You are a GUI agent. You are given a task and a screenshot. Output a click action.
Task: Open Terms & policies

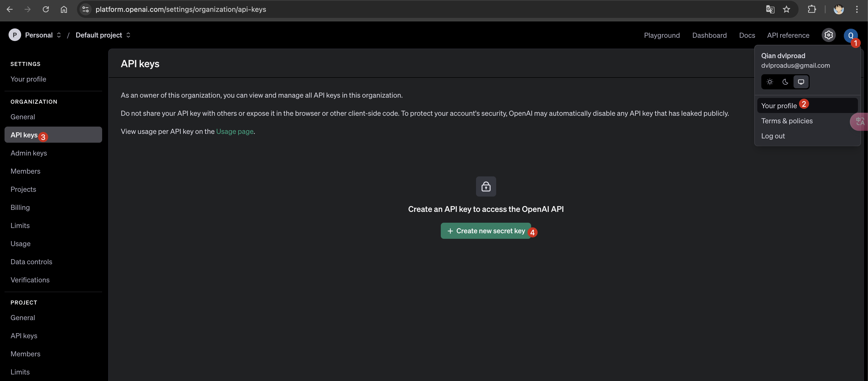click(807, 121)
